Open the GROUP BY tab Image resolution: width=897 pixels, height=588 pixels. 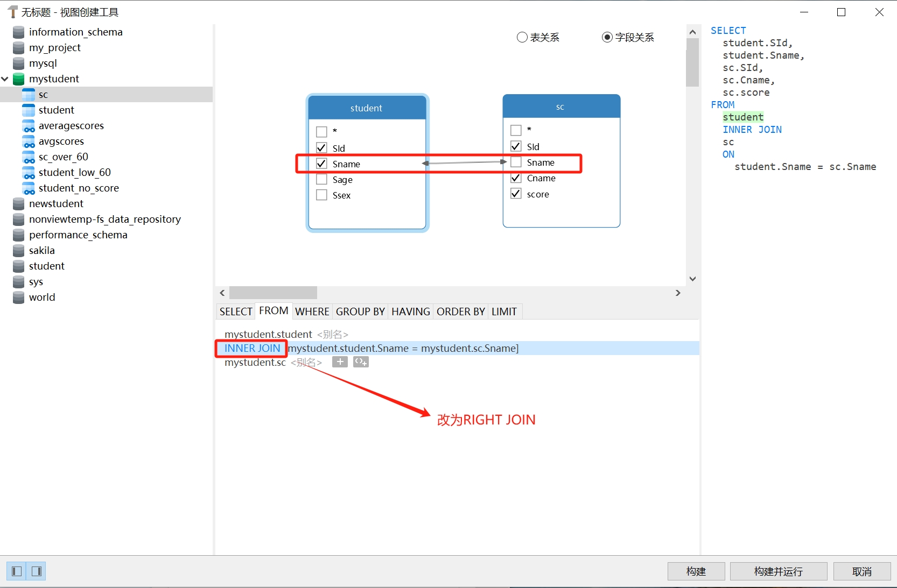360,311
